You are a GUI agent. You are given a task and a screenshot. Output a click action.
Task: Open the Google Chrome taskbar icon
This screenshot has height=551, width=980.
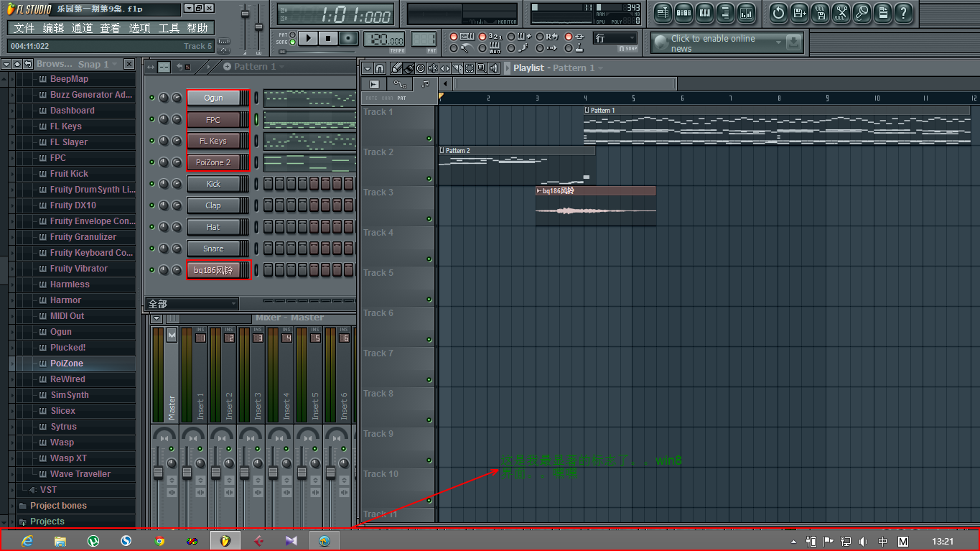(x=159, y=541)
